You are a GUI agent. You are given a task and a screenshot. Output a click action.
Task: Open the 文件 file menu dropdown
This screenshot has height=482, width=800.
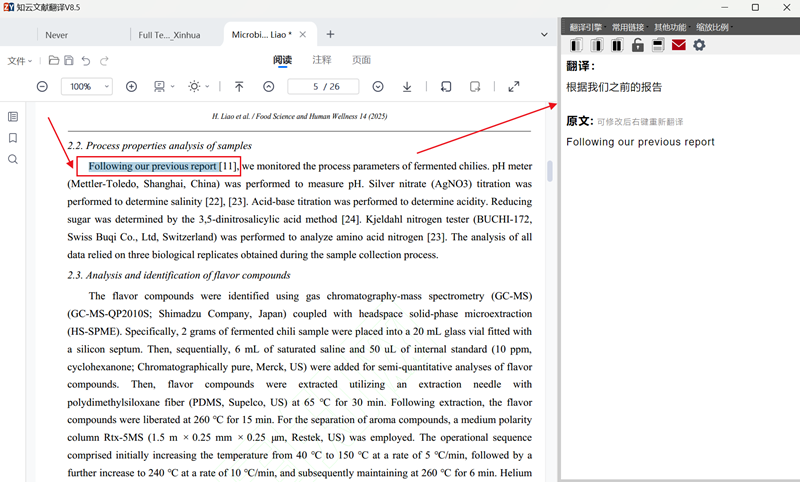click(x=20, y=61)
